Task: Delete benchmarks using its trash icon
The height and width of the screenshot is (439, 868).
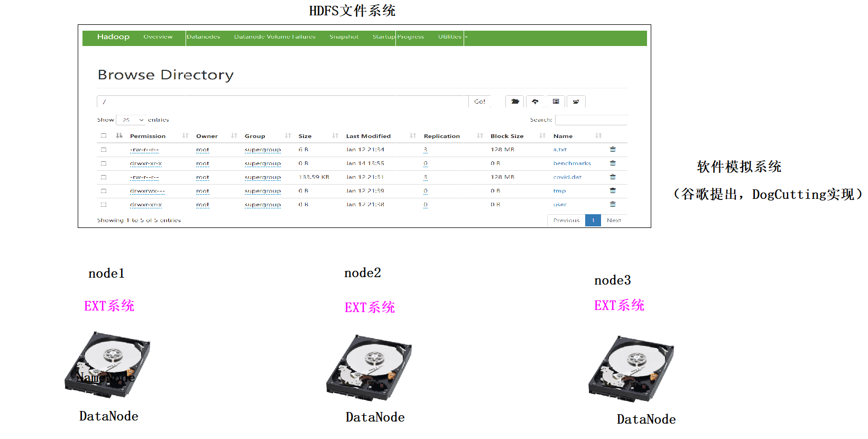Action: click(613, 163)
